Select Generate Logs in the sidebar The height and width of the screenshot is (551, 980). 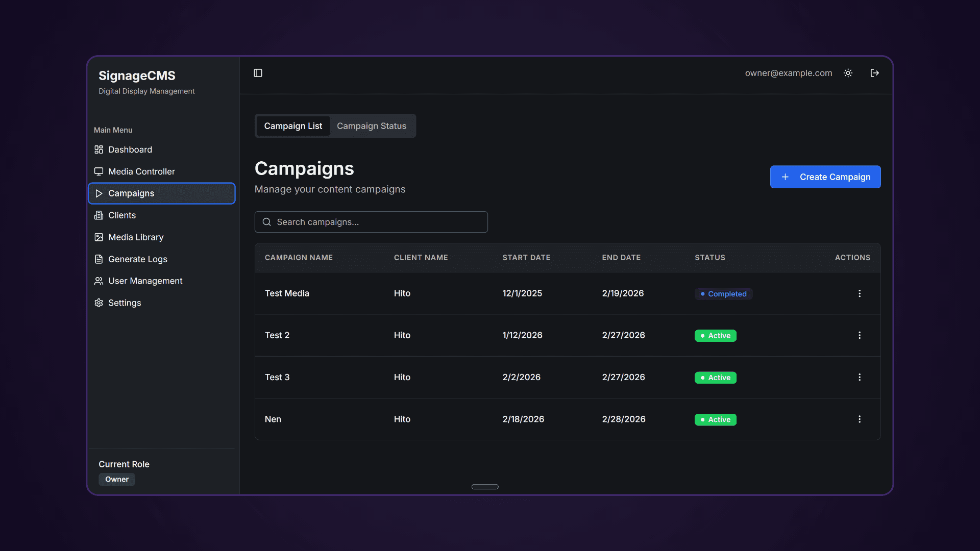[137, 259]
